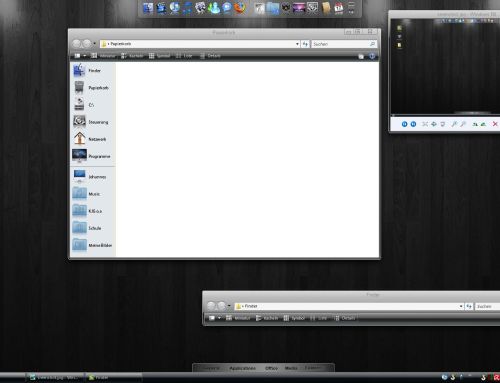Switch to Liste view in the Papierkorb toolbar
The width and height of the screenshot is (500, 383).
click(184, 56)
